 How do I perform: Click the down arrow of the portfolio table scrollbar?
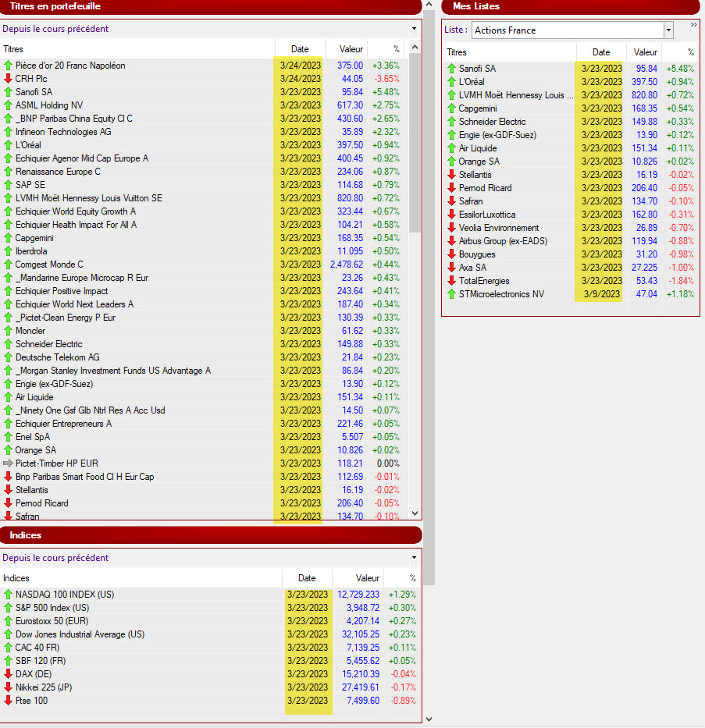[x=415, y=513]
